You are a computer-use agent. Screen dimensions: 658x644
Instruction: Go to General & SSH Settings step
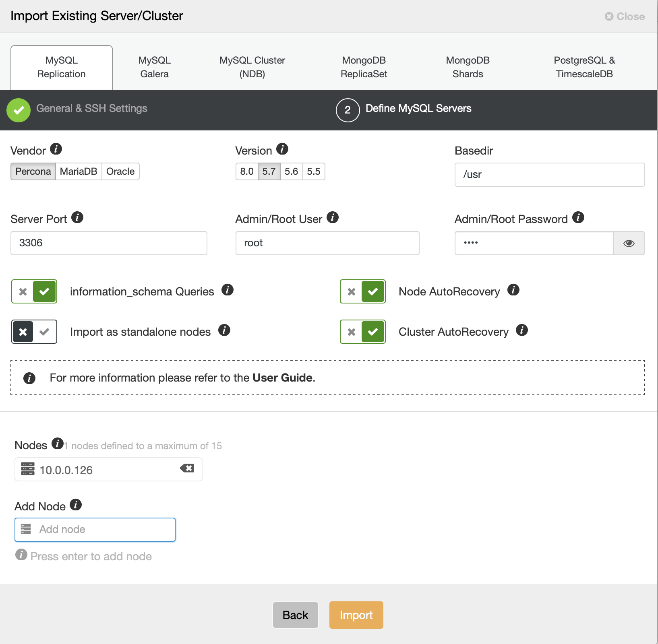(92, 108)
